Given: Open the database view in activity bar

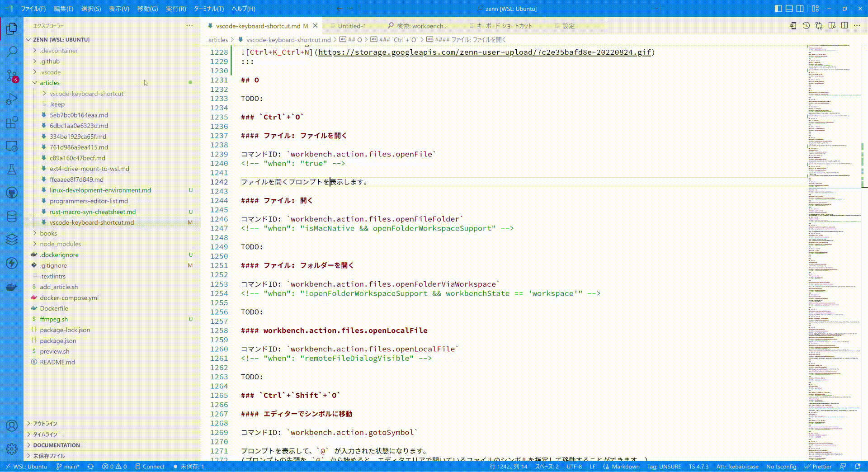Looking at the screenshot, I should click(x=12, y=217).
